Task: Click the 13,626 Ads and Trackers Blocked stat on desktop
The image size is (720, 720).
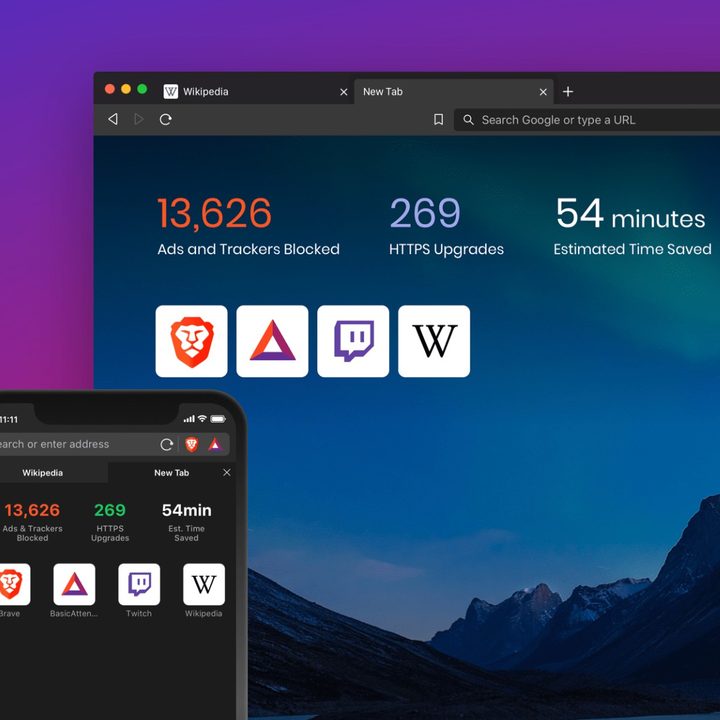Action: pos(248,226)
